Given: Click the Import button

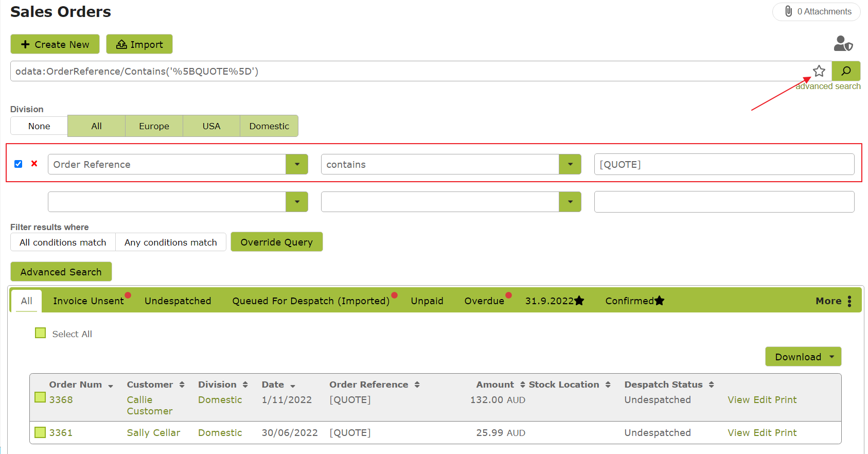Looking at the screenshot, I should 139,44.
